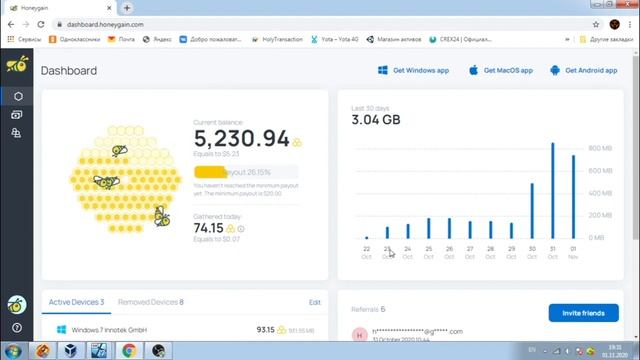The image size is (640, 360).
Task: Click the taskbar clock
Action: pyautogui.click(x=615, y=351)
